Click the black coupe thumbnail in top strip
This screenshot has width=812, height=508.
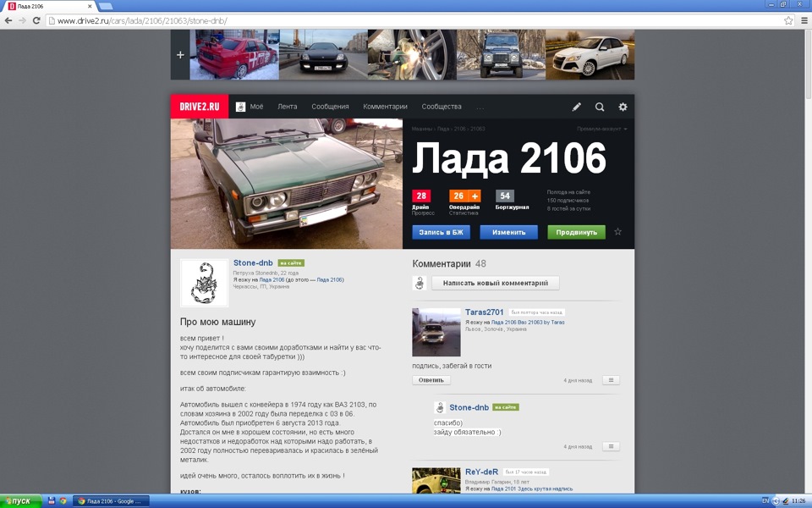(x=324, y=55)
